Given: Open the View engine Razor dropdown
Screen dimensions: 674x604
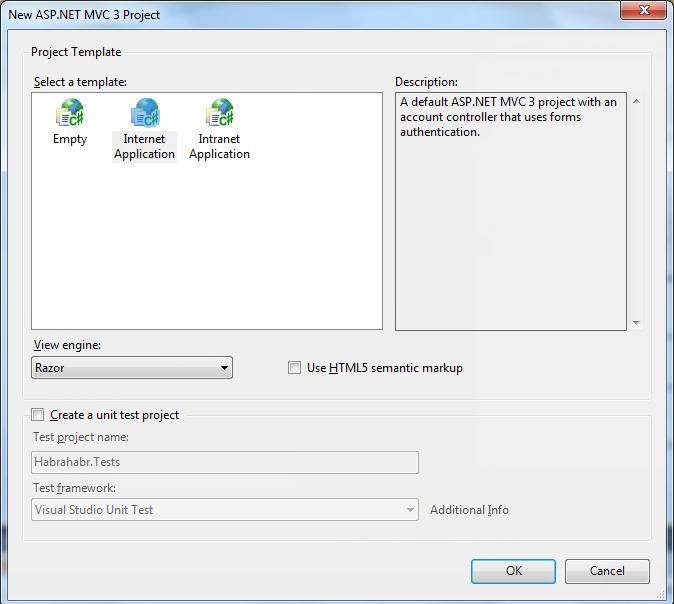Looking at the screenshot, I should [x=132, y=368].
